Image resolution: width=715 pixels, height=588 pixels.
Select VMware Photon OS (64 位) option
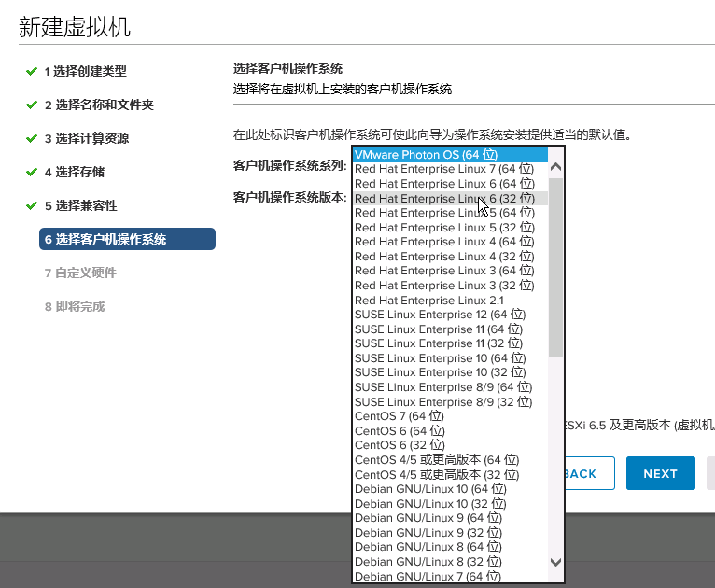pos(451,155)
